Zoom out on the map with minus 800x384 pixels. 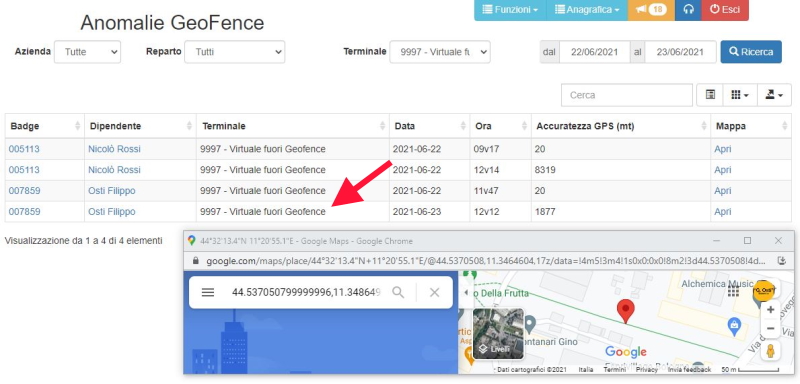point(770,328)
